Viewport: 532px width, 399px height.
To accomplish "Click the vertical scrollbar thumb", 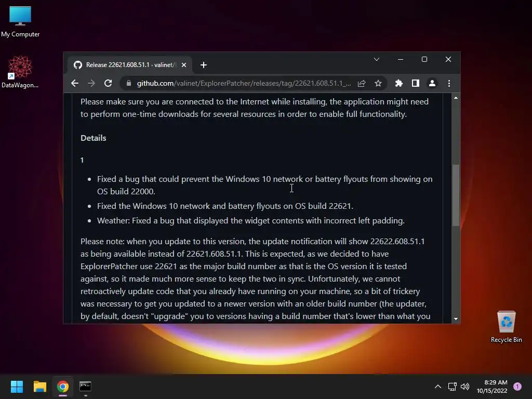I will pos(456,195).
